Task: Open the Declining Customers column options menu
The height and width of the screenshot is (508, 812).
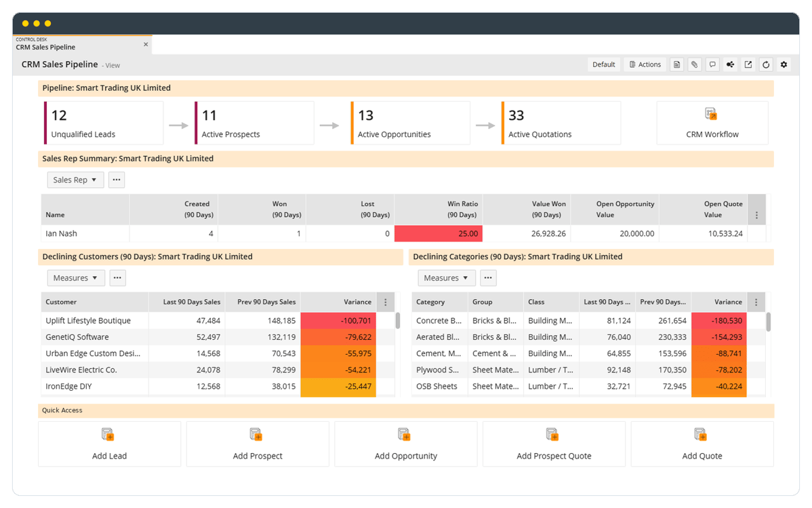Action: pos(385,302)
